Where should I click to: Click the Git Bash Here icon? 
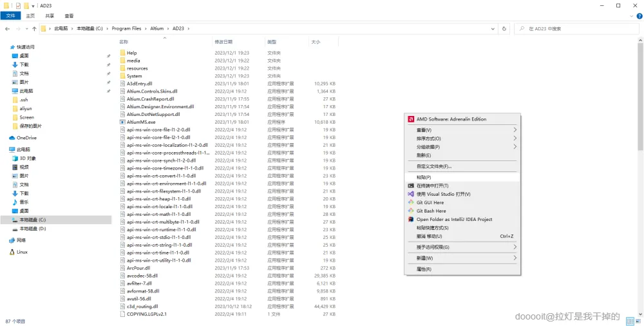(x=410, y=211)
